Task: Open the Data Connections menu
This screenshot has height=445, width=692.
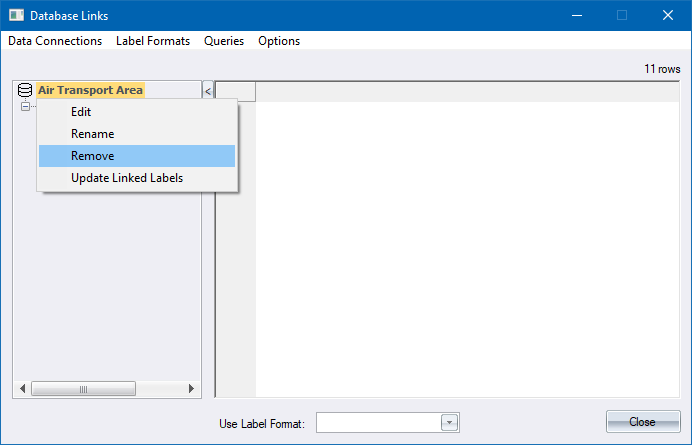Action: coord(55,41)
